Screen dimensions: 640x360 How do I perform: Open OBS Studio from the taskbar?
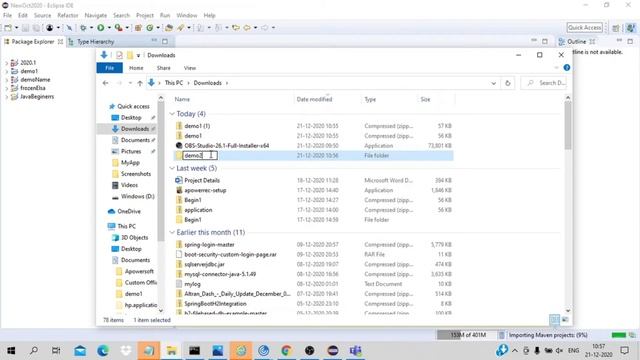click(309, 350)
